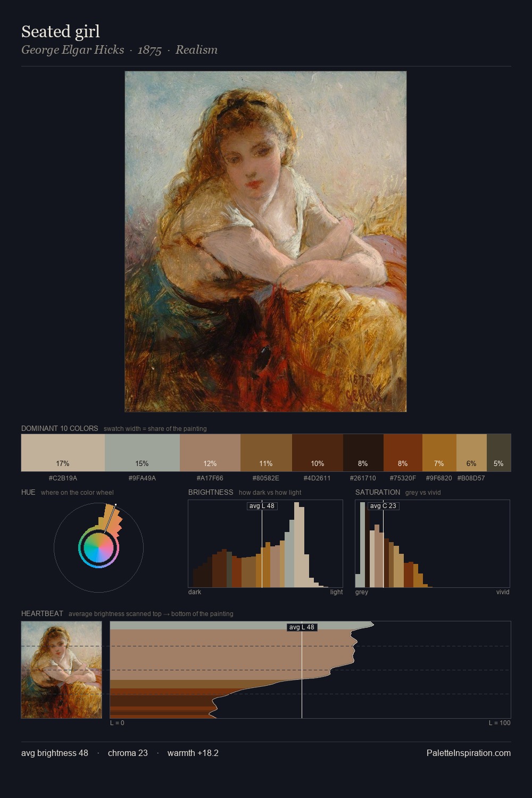Click the '#4D2611' hex code label
This screenshot has width=532, height=798.
click(318, 478)
